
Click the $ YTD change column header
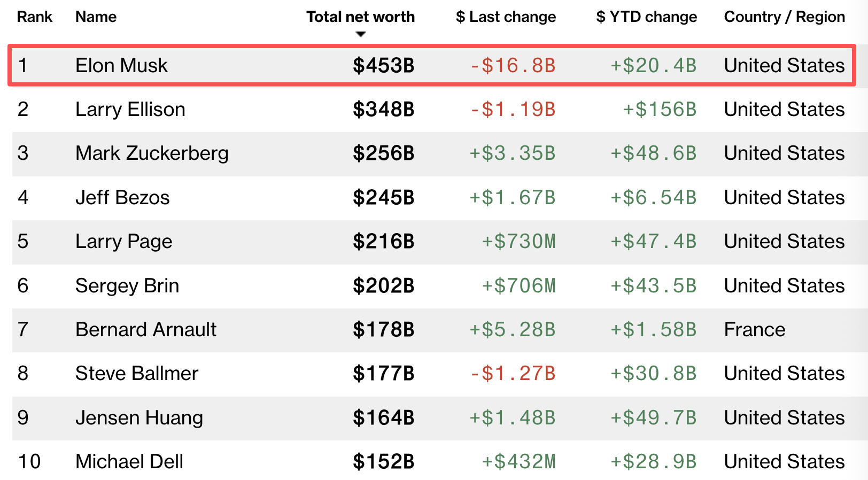646,17
